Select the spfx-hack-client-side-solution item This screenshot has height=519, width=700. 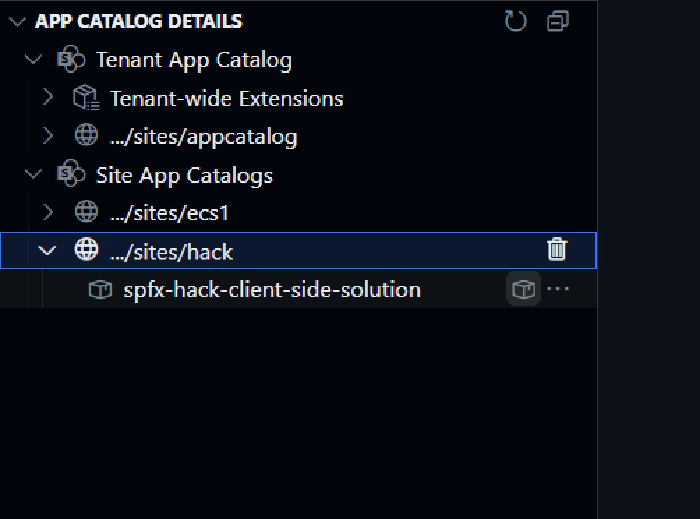271,290
